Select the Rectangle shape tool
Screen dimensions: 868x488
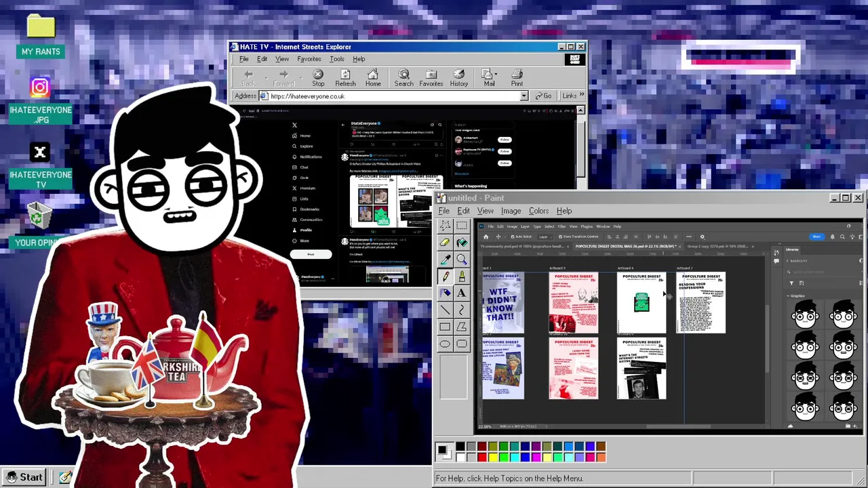coord(445,327)
